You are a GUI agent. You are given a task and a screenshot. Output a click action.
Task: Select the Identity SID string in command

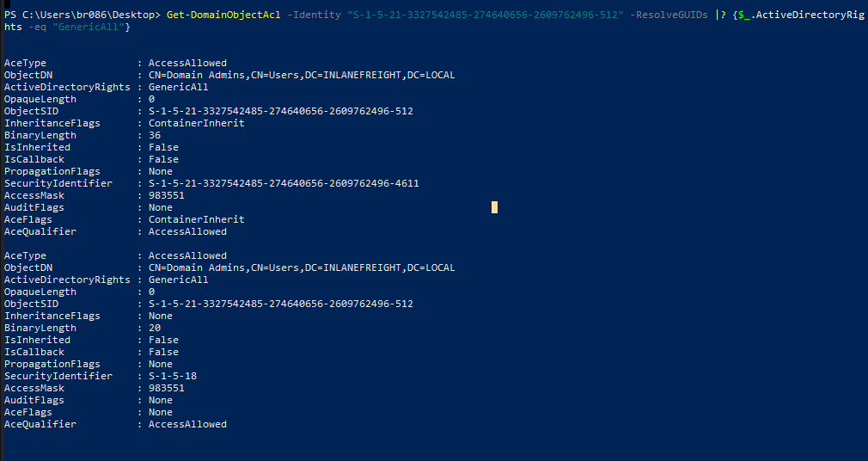486,15
